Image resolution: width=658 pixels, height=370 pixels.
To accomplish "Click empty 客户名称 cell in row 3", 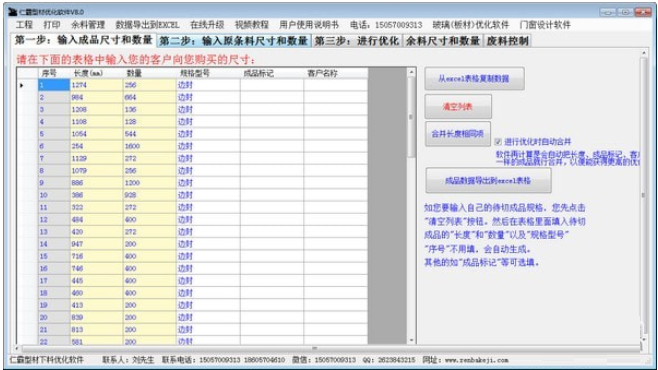I will click(336, 109).
